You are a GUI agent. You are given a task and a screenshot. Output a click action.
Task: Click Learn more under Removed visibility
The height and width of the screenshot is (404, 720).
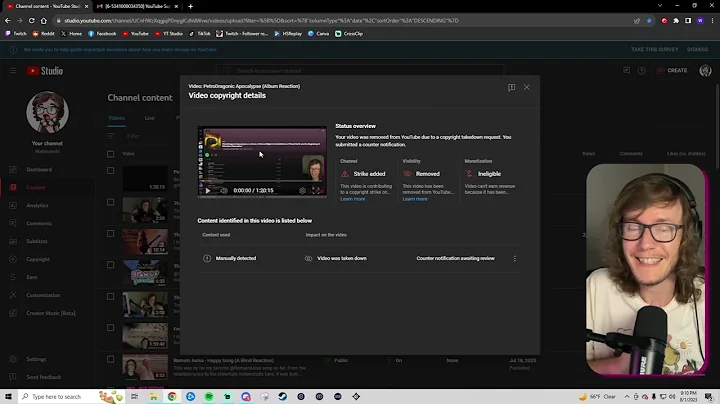coord(415,199)
